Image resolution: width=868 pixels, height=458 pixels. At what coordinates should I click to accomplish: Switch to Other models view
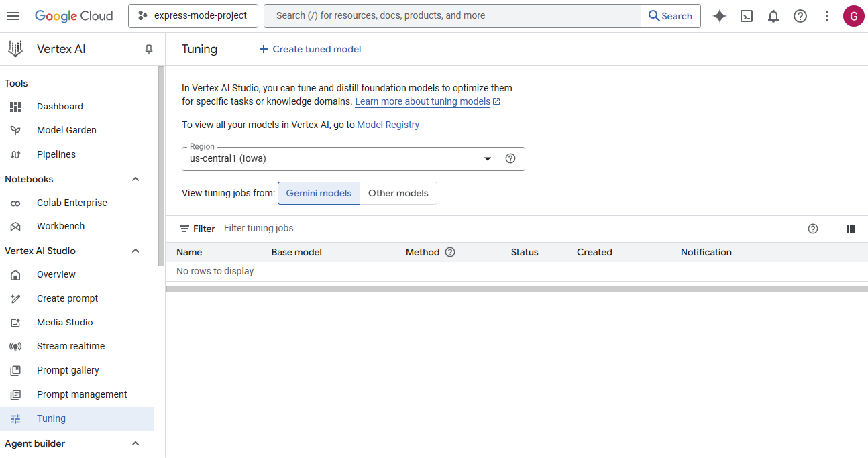click(x=398, y=193)
